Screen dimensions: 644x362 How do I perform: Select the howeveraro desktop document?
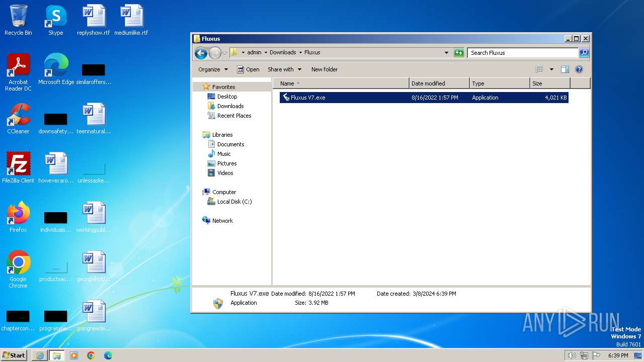click(x=56, y=168)
